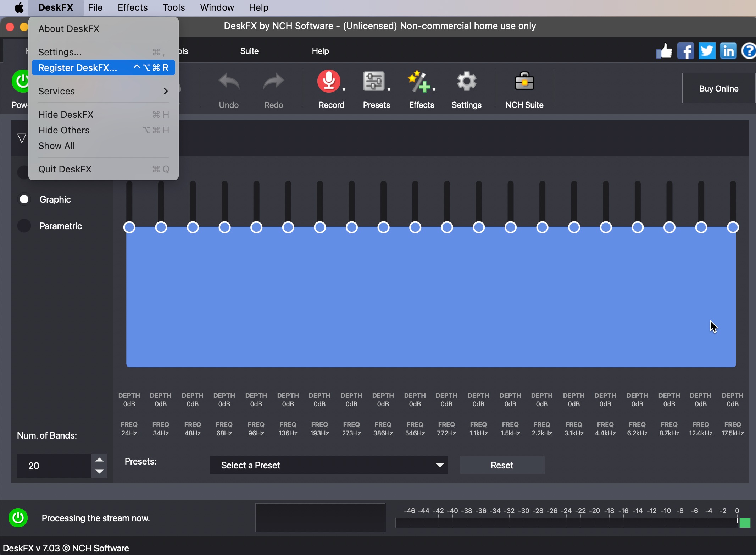
Task: Collapse the equalizer panel triangle
Action: [x=22, y=138]
